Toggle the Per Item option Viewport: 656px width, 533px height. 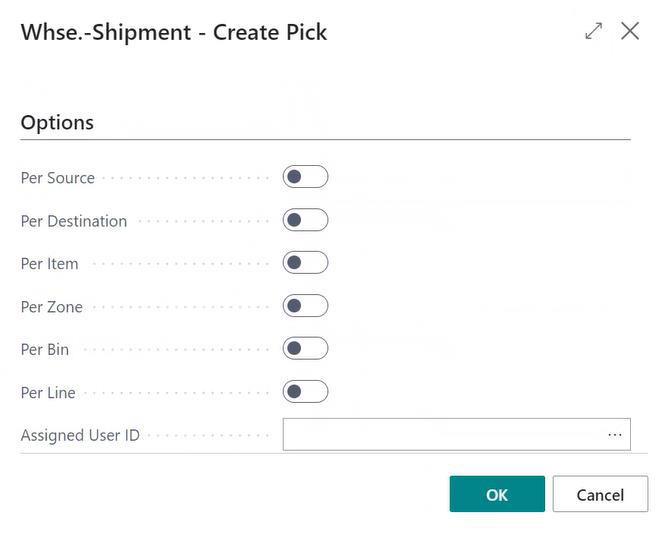[x=305, y=263]
